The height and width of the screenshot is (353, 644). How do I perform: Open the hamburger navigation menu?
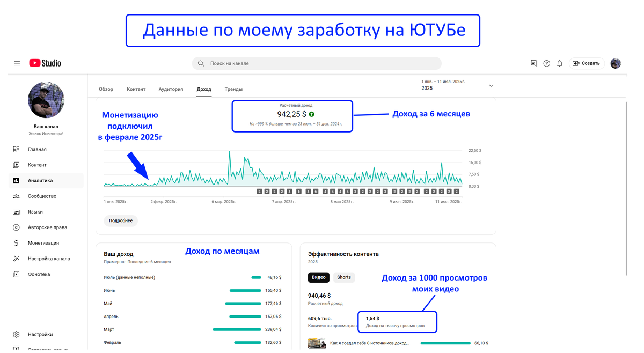point(17,63)
